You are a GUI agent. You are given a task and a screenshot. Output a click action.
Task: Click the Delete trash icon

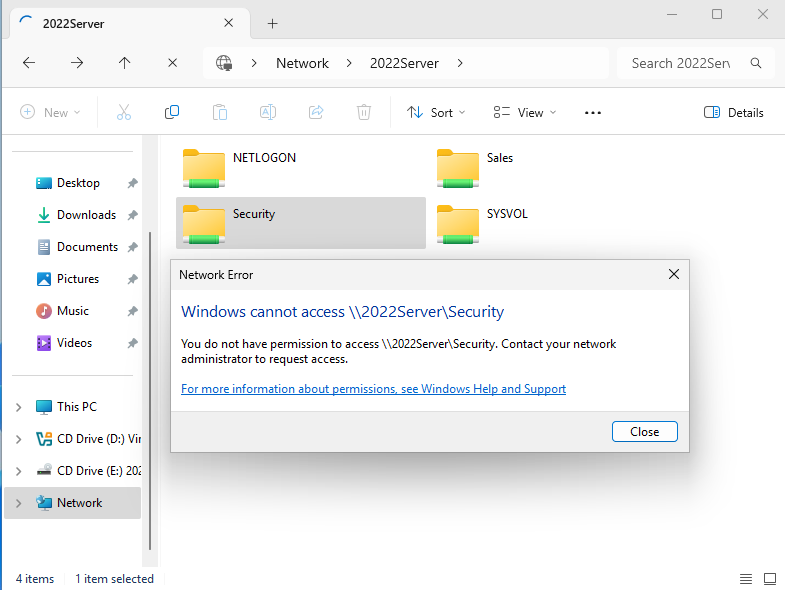point(364,112)
